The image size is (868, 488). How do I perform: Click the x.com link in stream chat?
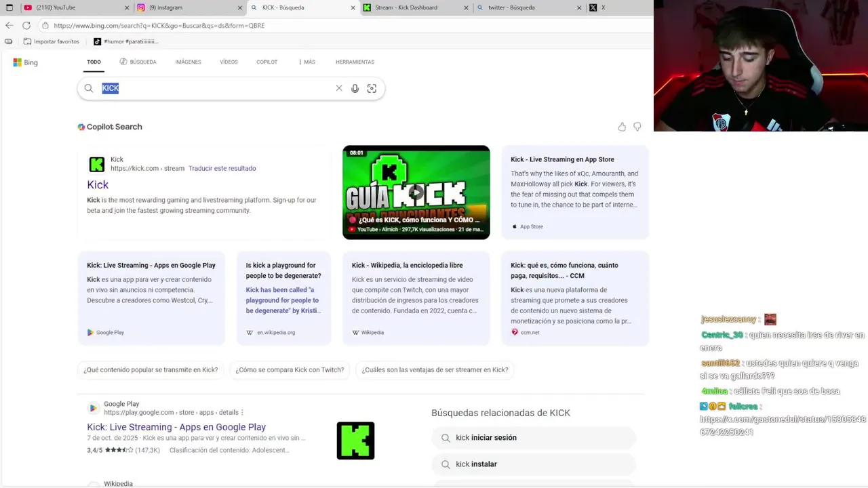pos(783,426)
